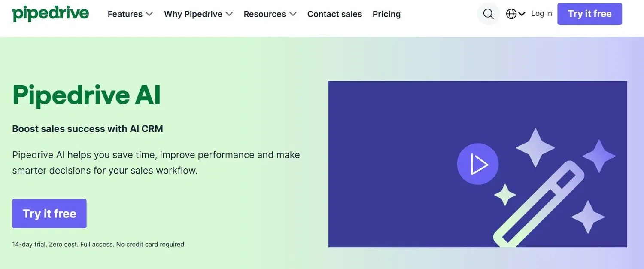Open the Contact sales page

click(x=334, y=14)
